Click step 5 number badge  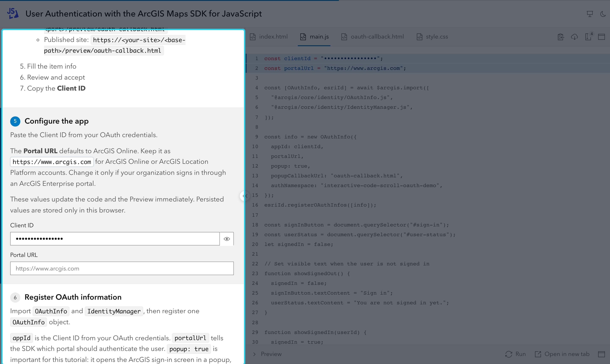15,121
